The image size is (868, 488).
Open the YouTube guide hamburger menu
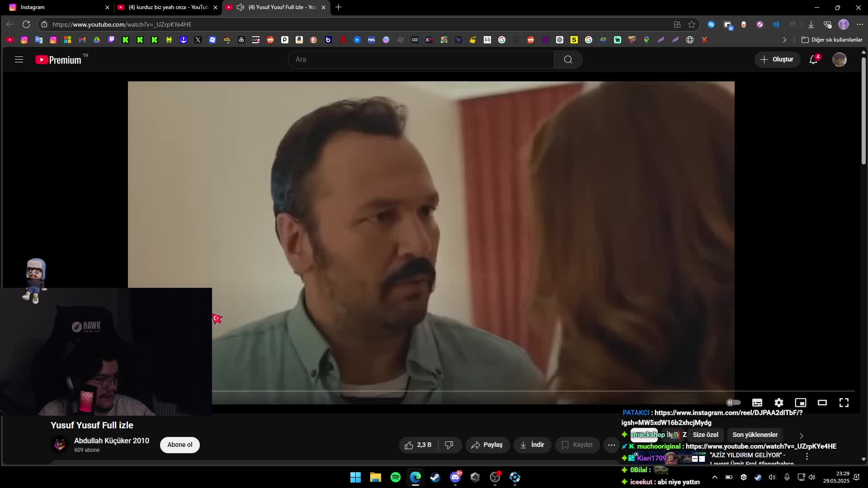pyautogui.click(x=19, y=60)
